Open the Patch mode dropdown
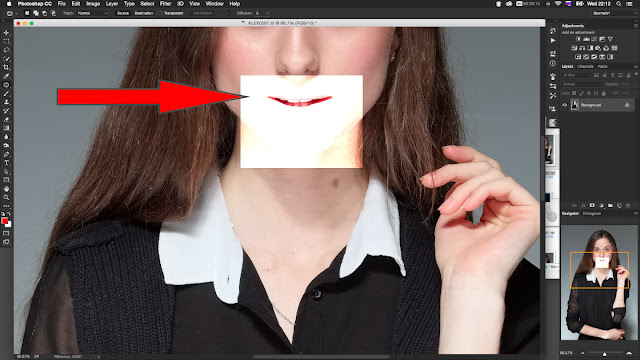640x360 pixels. click(92, 13)
